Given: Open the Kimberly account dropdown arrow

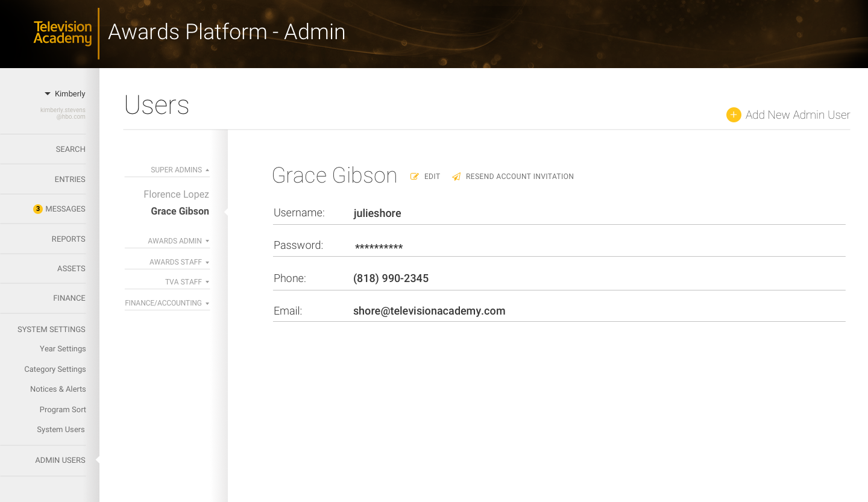Looking at the screenshot, I should (x=48, y=94).
